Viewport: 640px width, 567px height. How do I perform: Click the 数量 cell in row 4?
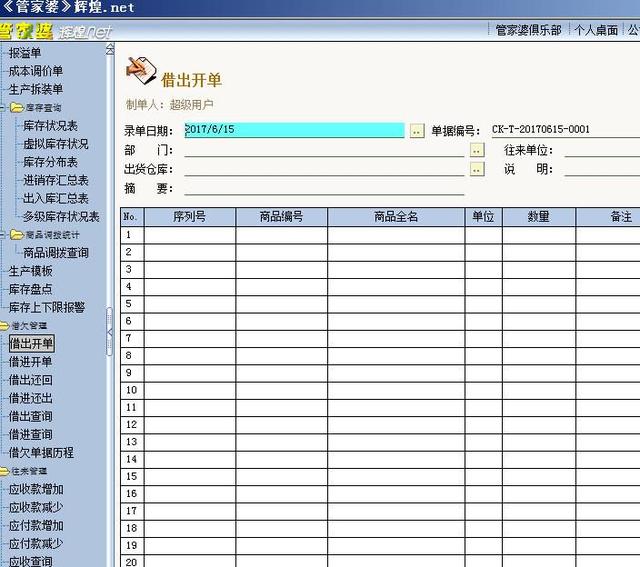pyautogui.click(x=539, y=287)
